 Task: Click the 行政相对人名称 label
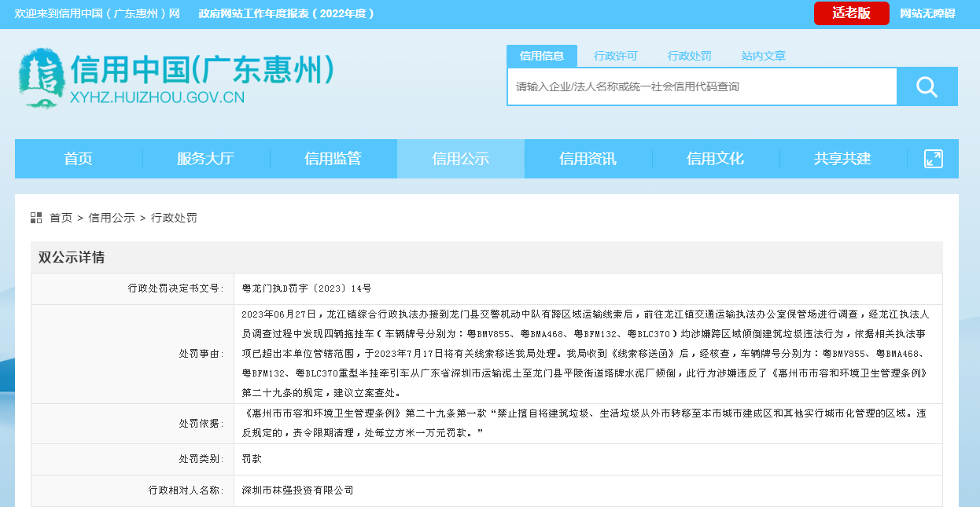click(x=186, y=490)
